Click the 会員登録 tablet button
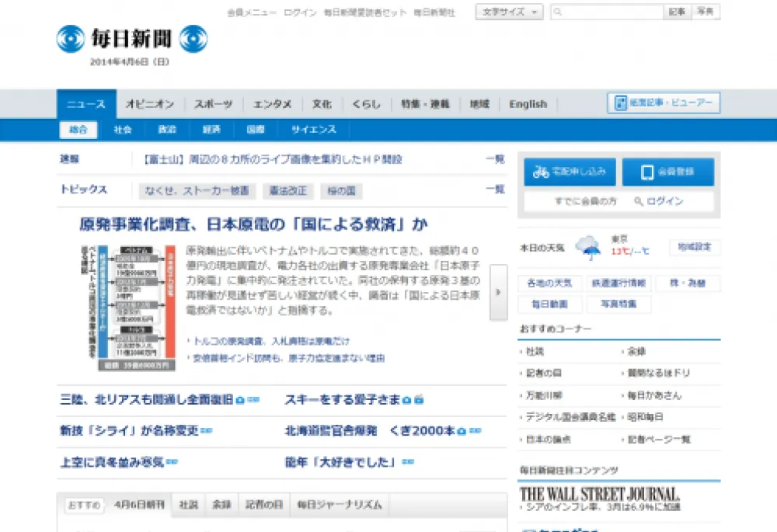Viewport: 777px width, 532px height. [668, 172]
